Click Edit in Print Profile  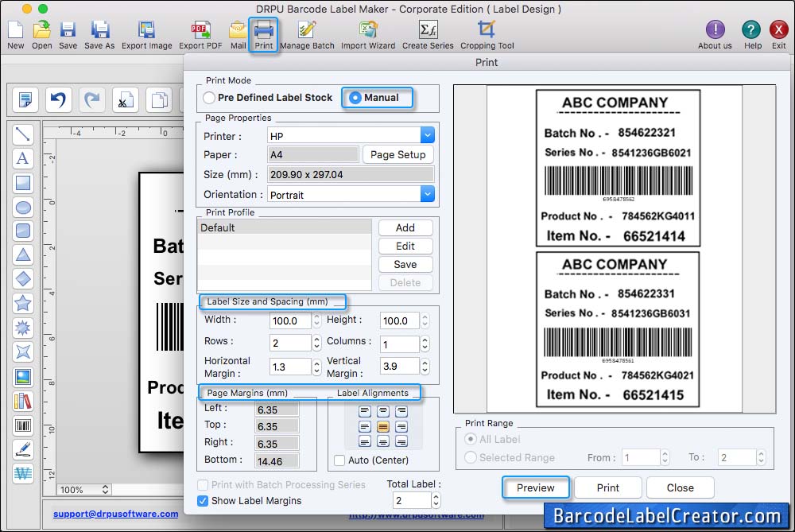tap(405, 246)
